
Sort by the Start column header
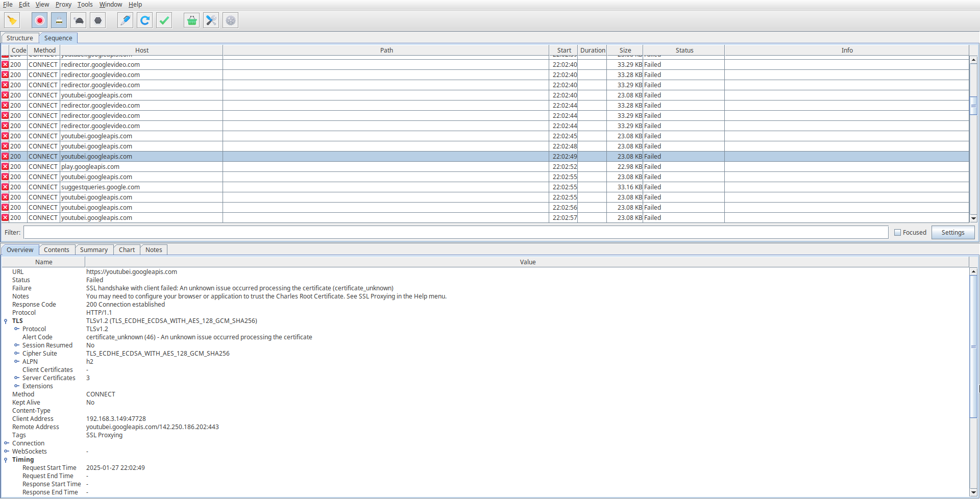564,51
